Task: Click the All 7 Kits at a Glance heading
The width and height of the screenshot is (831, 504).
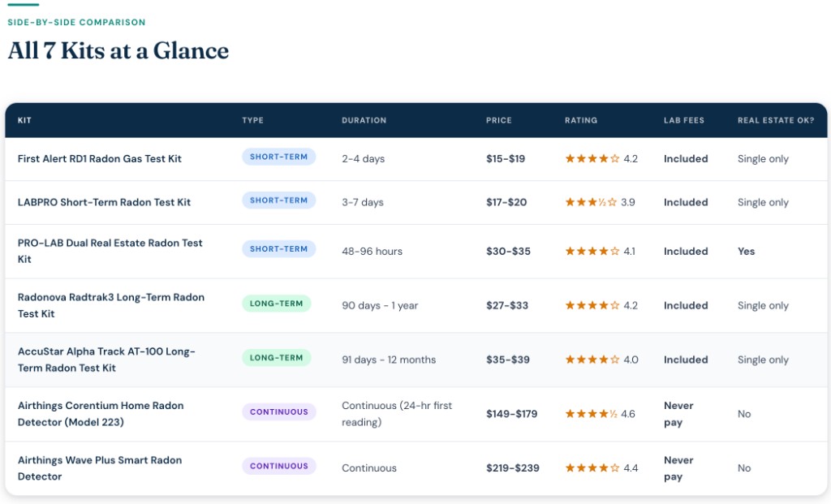Action: coord(118,50)
